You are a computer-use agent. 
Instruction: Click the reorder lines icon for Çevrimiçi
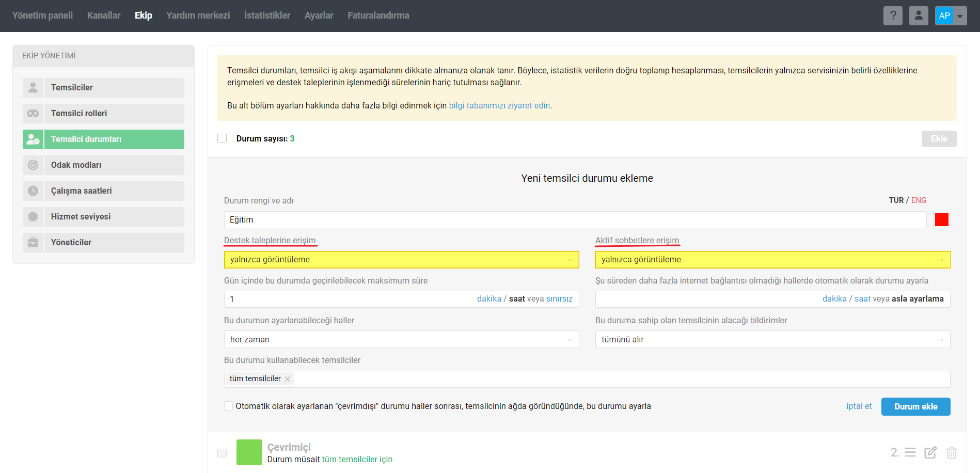tap(910, 453)
